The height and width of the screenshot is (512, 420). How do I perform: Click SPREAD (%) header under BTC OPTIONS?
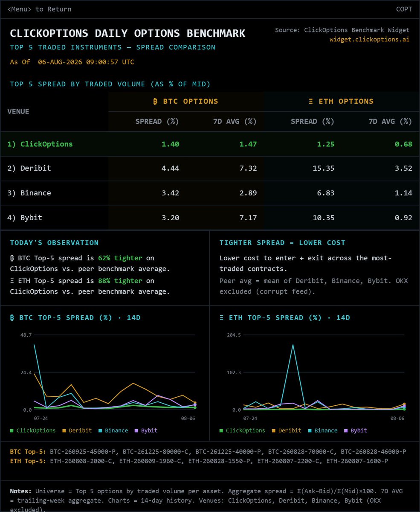click(x=157, y=121)
